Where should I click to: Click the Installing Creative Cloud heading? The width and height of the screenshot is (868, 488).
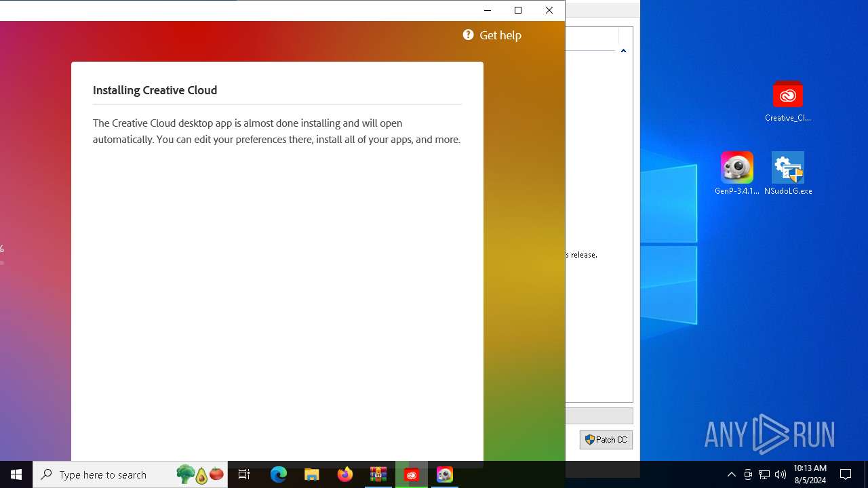point(155,90)
